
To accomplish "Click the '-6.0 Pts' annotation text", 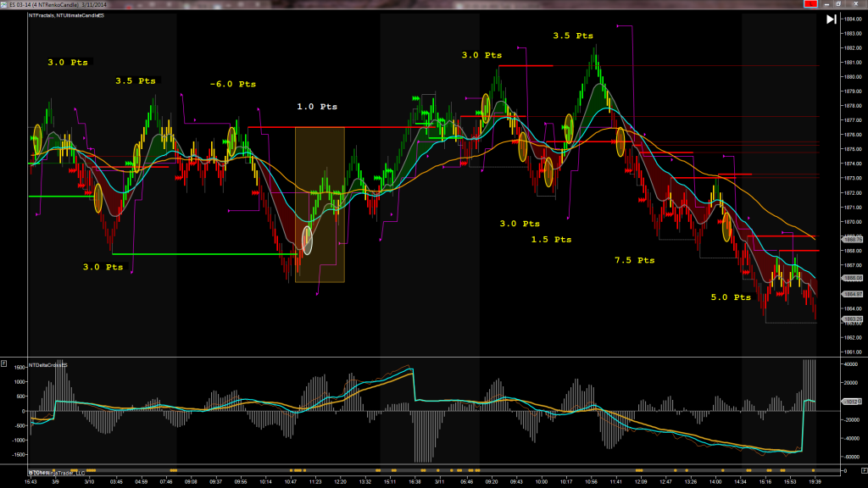I will [x=233, y=85].
